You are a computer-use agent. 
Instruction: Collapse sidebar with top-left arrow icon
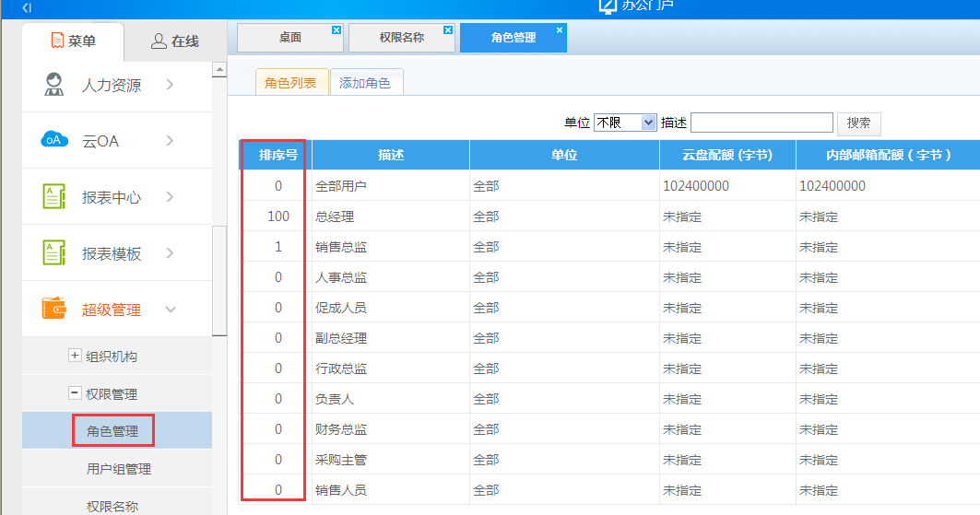26,8
